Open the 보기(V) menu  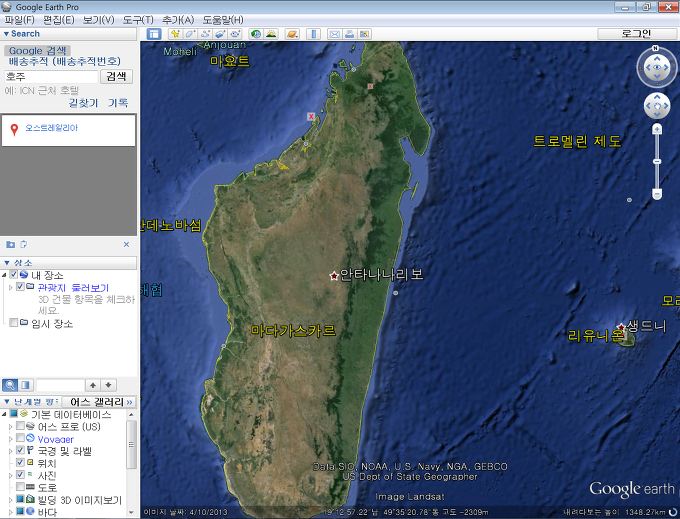[x=98, y=20]
